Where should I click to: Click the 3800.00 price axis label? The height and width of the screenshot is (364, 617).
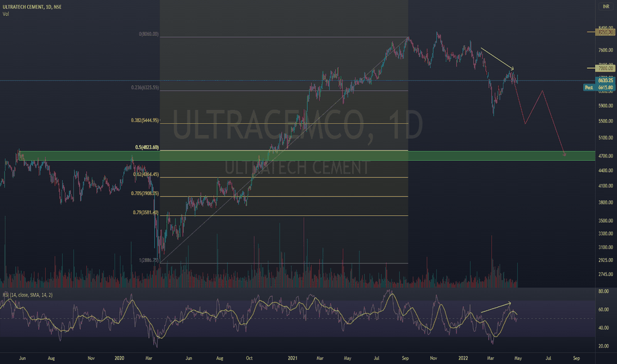[606, 203]
